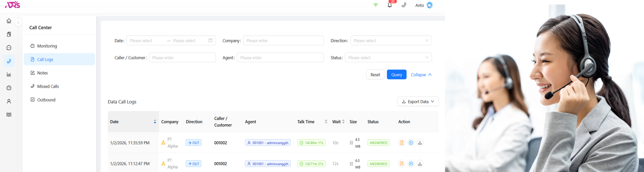Viewport: 644px width, 172px height.
Task: Sort the table by Talk Time
Action: click(326, 122)
